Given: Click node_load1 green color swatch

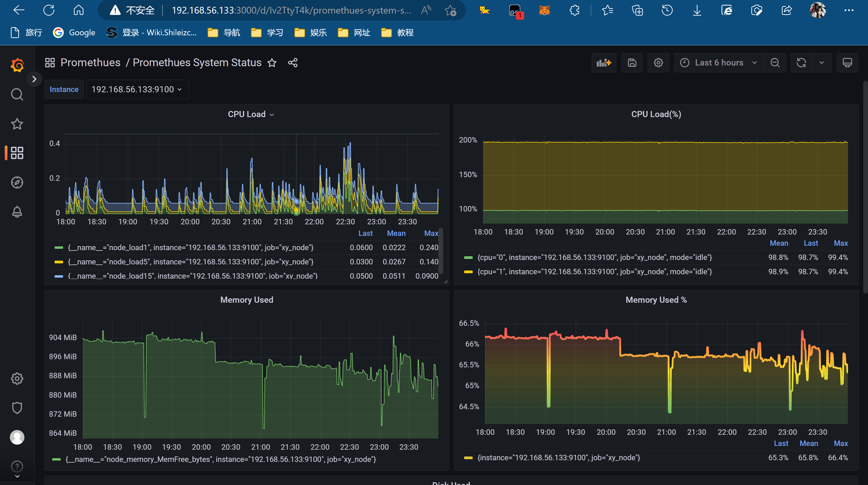Looking at the screenshot, I should coord(59,248).
